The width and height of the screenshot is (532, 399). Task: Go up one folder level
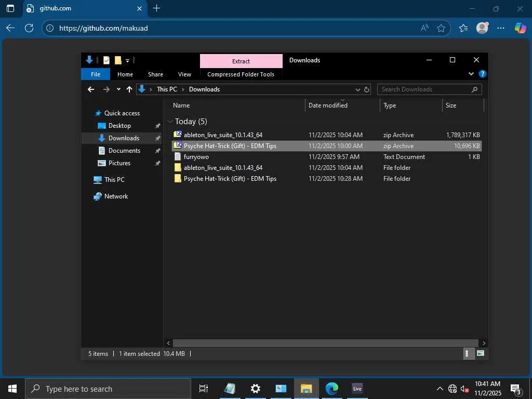129,89
